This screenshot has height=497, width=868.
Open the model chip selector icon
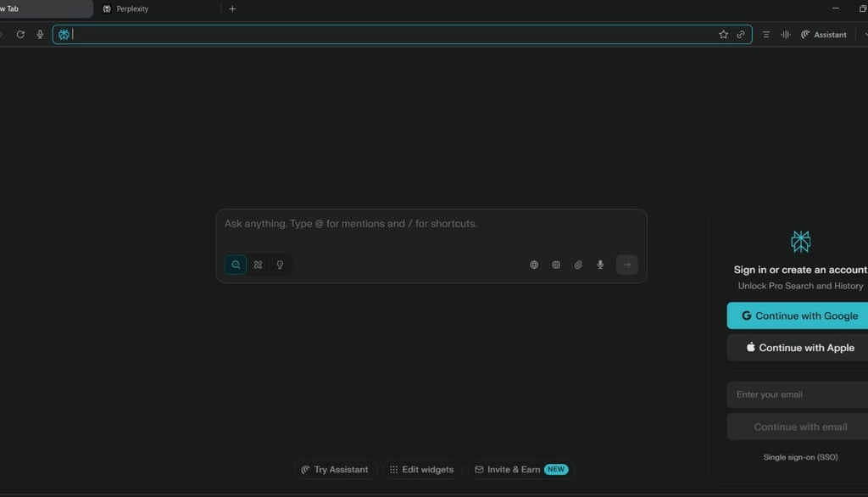[556, 265]
